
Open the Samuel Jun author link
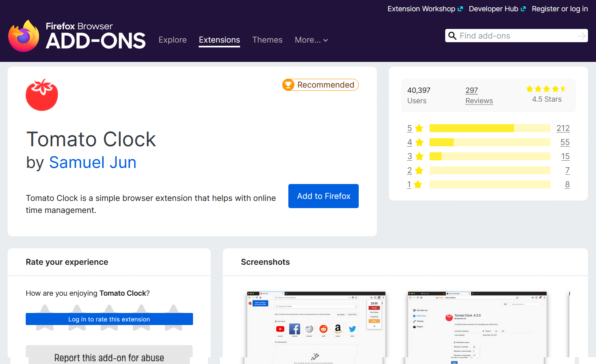92,162
